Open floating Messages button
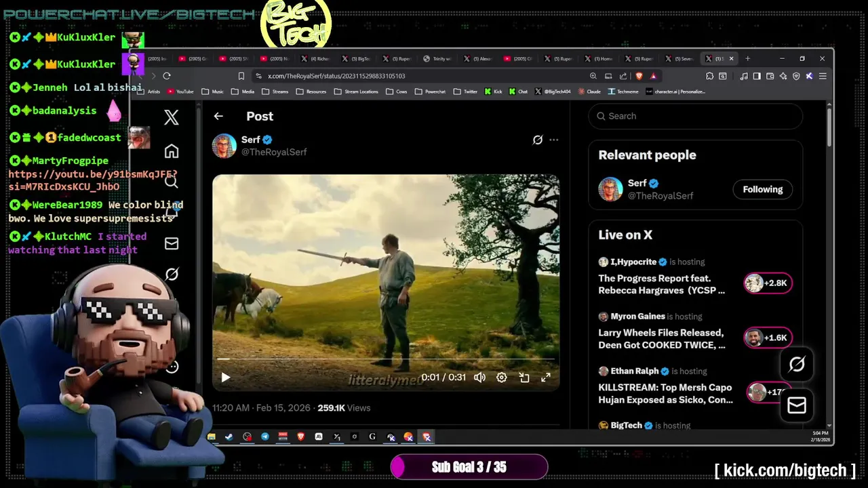Screen dimensions: 868x488 [x=797, y=405]
